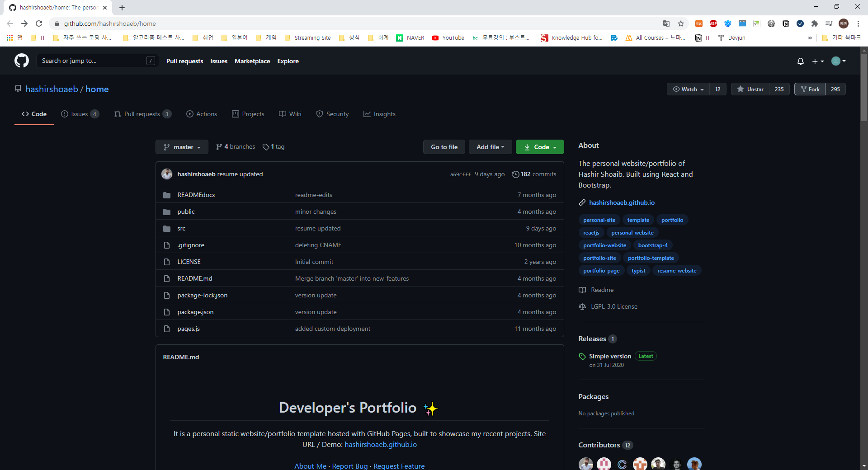Screen dimensions: 868x470
Task: Open the package.json file
Action: (195, 312)
